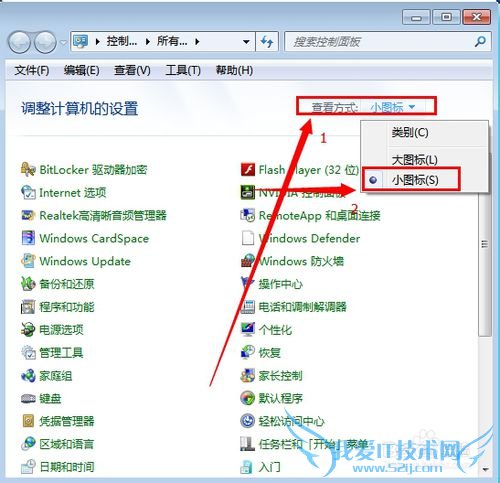This screenshot has height=483, width=500.
Task: Open the 编辑(E) menu
Action: (x=82, y=70)
